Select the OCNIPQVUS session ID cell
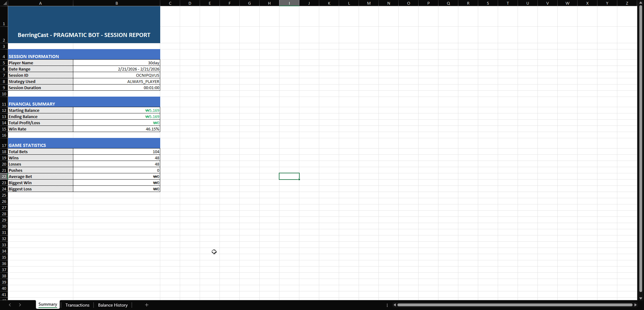Image resolution: width=644 pixels, height=310 pixels. [x=117, y=75]
